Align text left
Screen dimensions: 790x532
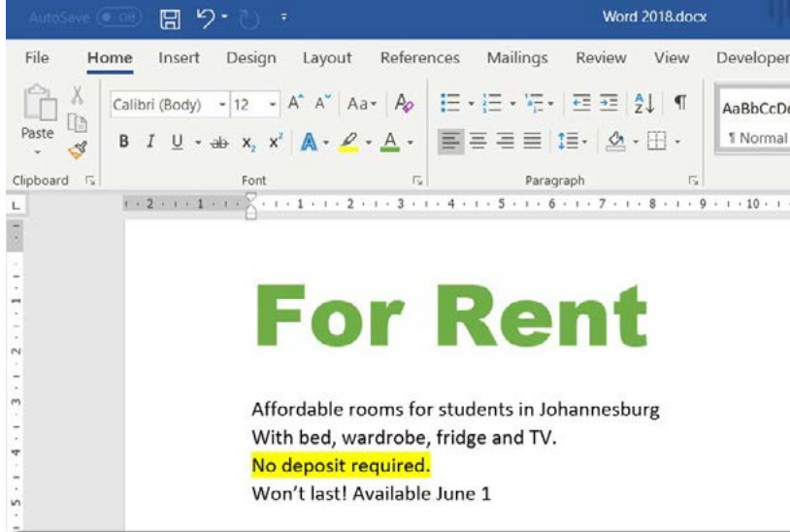(450, 142)
